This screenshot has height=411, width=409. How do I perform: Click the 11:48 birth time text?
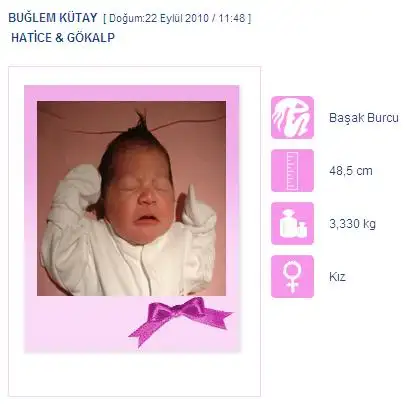click(231, 18)
